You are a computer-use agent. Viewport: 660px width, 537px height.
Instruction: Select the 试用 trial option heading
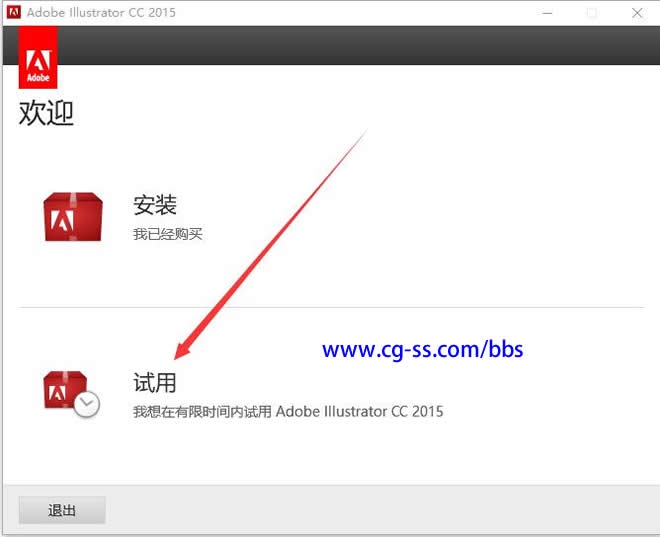pyautogui.click(x=155, y=382)
